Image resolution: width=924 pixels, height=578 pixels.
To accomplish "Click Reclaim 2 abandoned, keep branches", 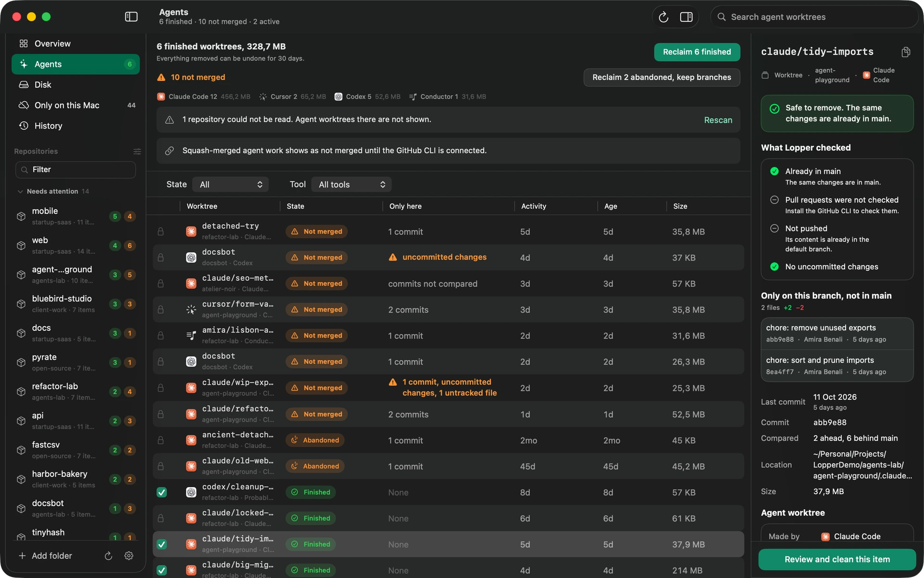I will [x=662, y=78].
